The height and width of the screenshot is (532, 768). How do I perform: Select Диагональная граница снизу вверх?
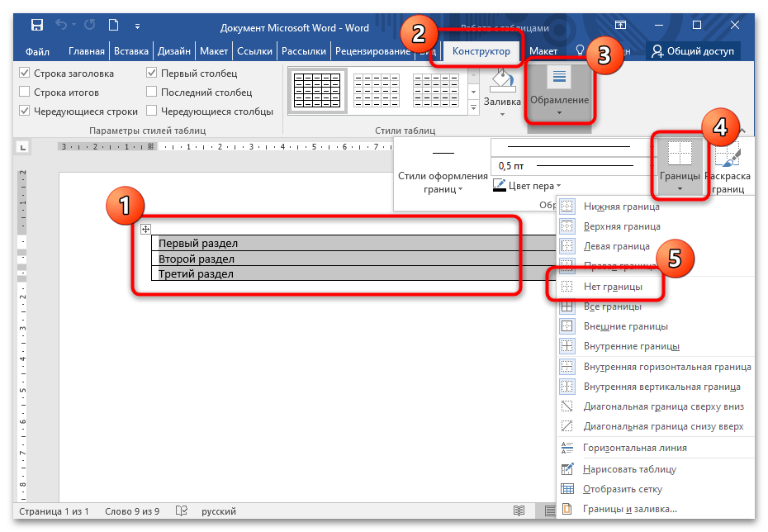click(656, 426)
